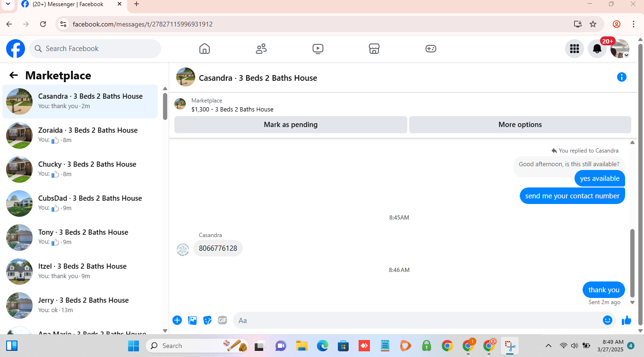Launch Microsoft Edge from taskbar

[x=323, y=346]
